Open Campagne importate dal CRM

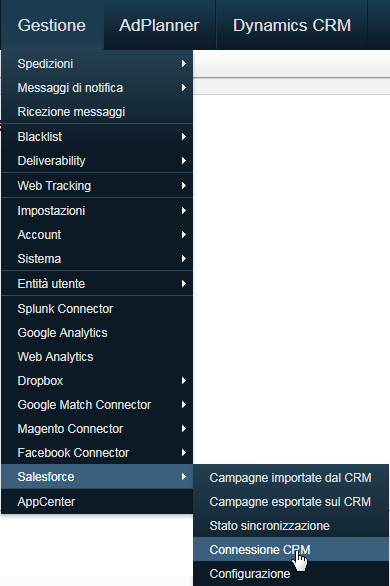point(291,478)
